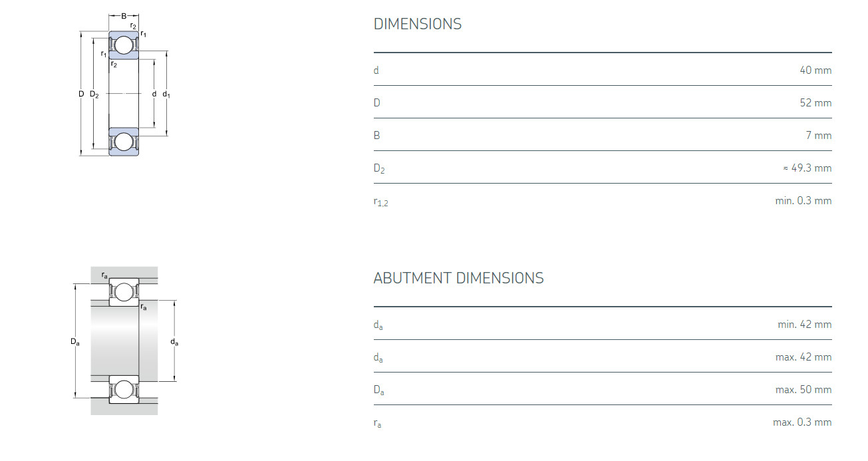The height and width of the screenshot is (461, 868).
Task: Click the max. 0.3 mm fillet value
Action: tap(802, 422)
